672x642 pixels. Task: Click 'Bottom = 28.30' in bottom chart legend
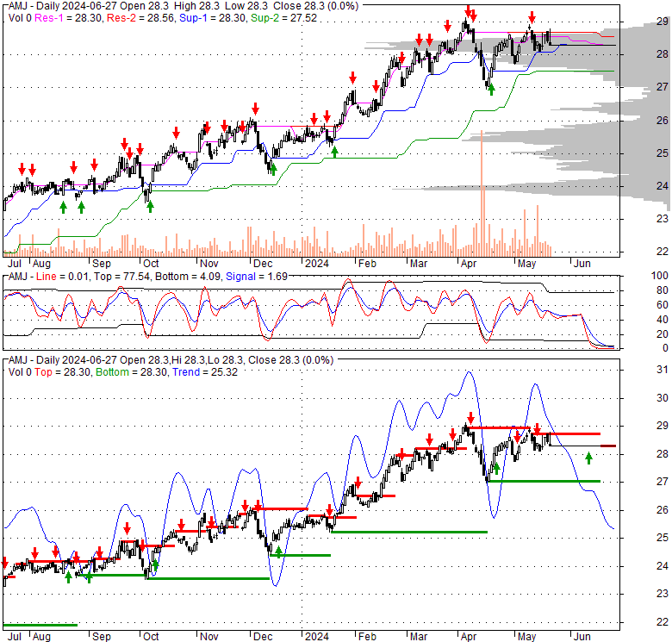[132, 372]
